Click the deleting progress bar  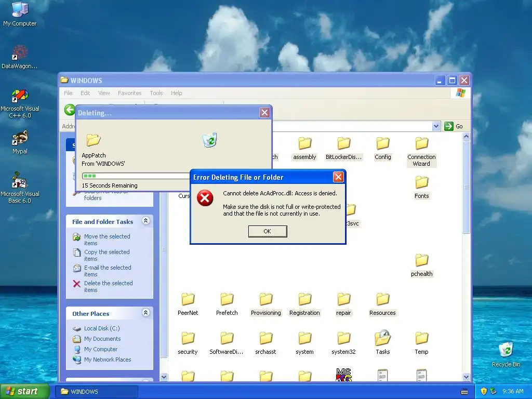(x=136, y=176)
